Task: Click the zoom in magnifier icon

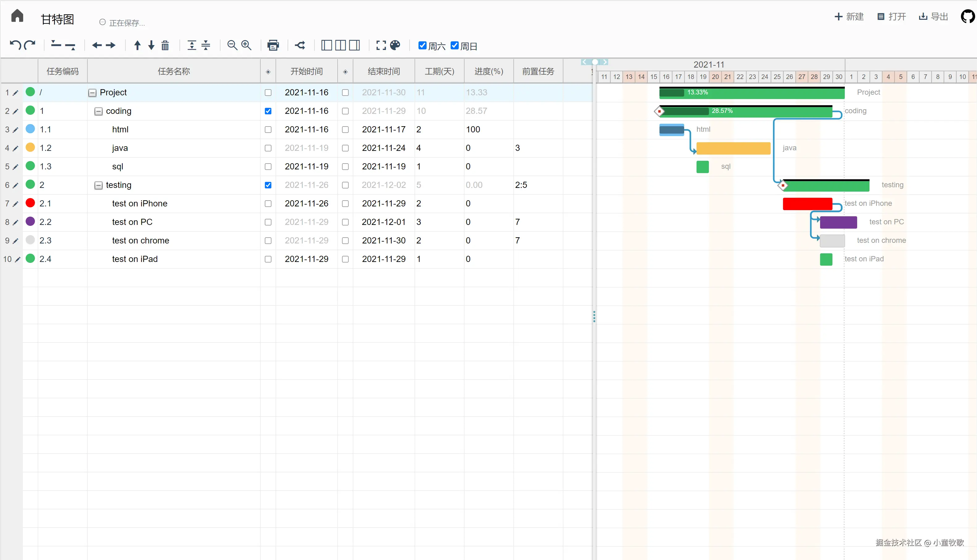Action: 246,45
